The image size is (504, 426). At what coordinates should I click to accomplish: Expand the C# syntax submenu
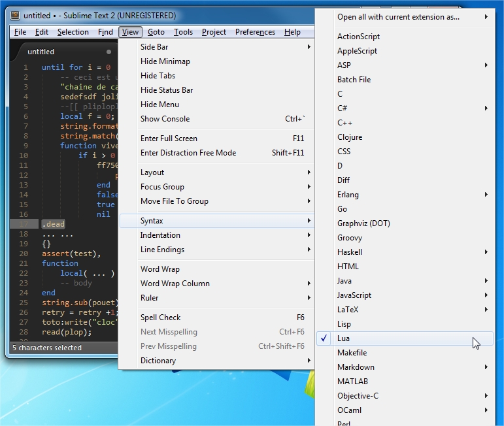point(405,108)
